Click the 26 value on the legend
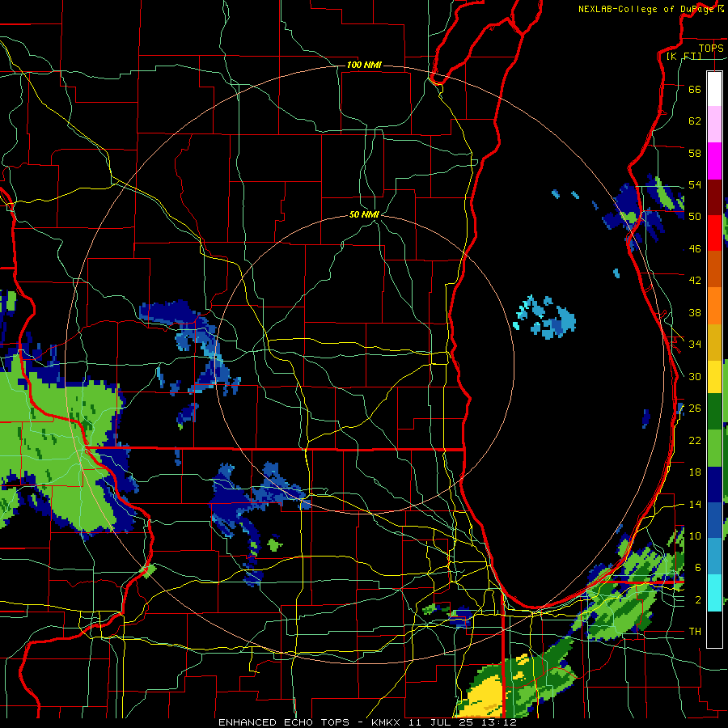This screenshot has height=728, width=728. click(x=695, y=408)
